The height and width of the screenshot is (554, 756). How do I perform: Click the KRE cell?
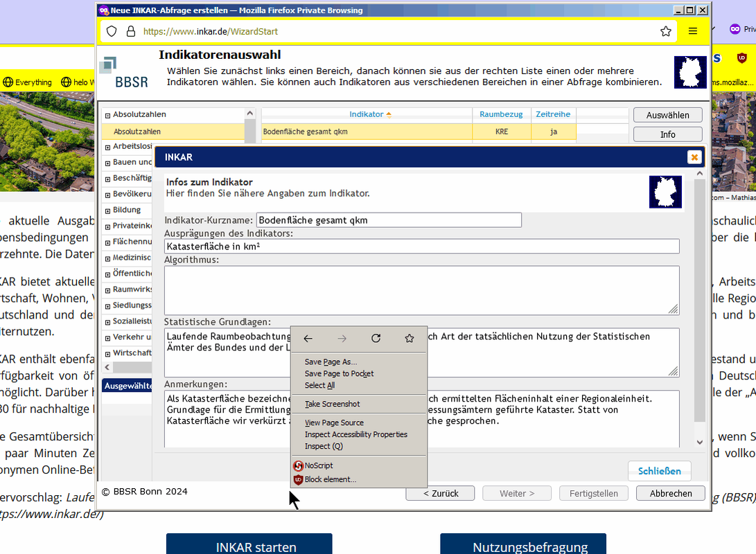[502, 132]
